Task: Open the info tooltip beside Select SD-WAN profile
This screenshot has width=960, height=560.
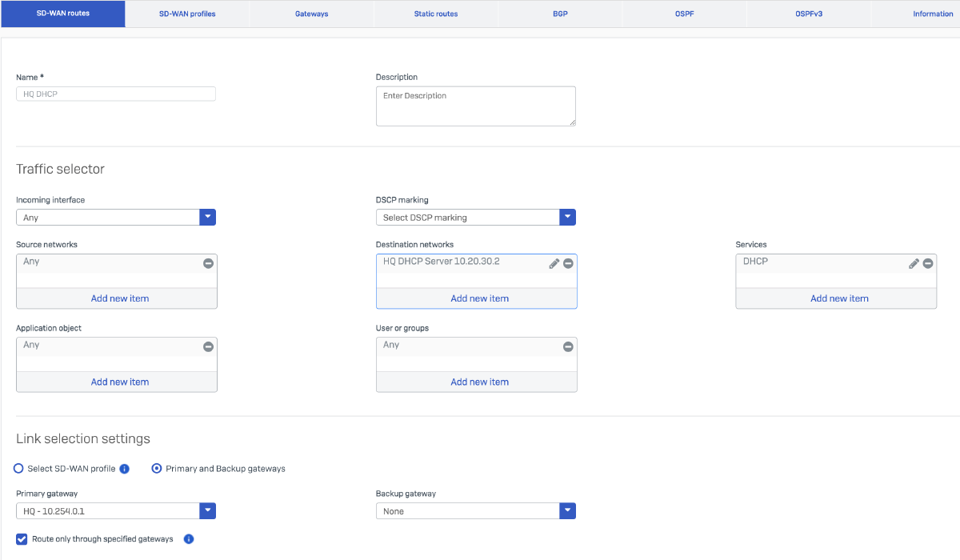Action: tap(125, 468)
